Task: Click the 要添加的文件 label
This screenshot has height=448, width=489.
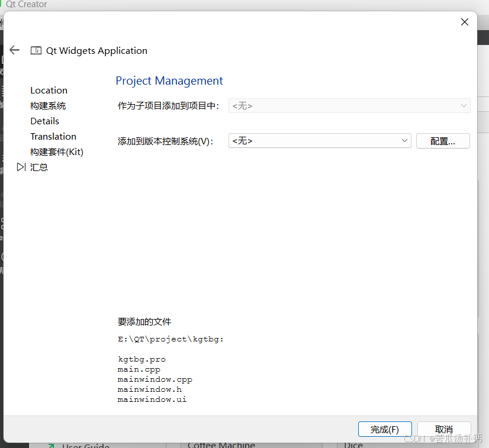Action: [144, 322]
